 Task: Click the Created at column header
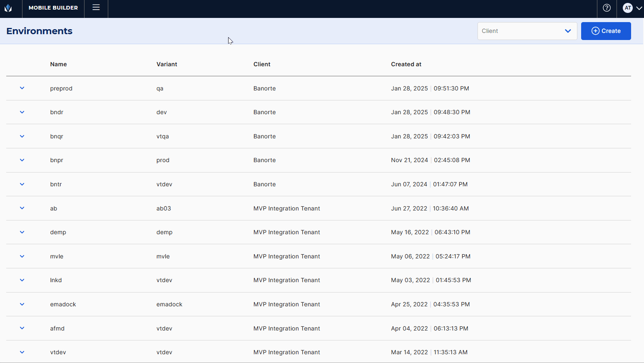[x=406, y=64]
